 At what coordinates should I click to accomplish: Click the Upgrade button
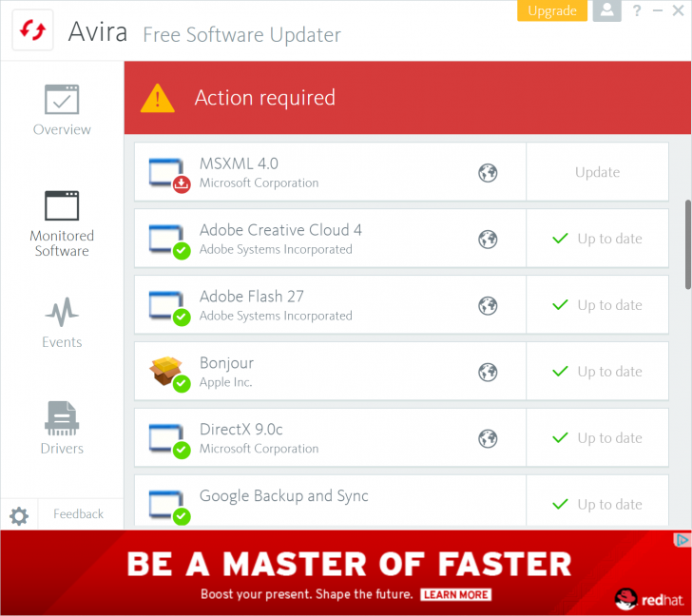pyautogui.click(x=552, y=10)
